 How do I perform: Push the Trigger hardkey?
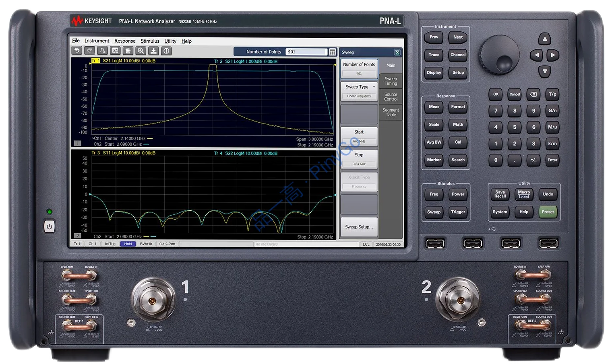(x=458, y=212)
